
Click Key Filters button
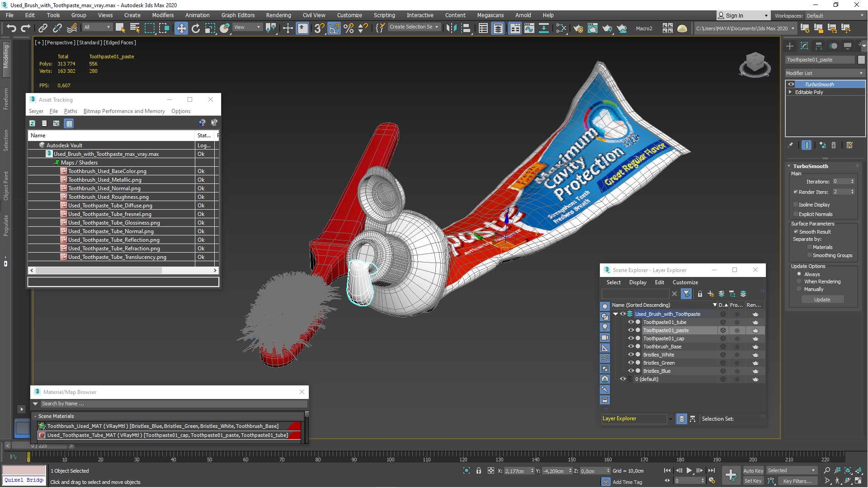[x=797, y=481]
